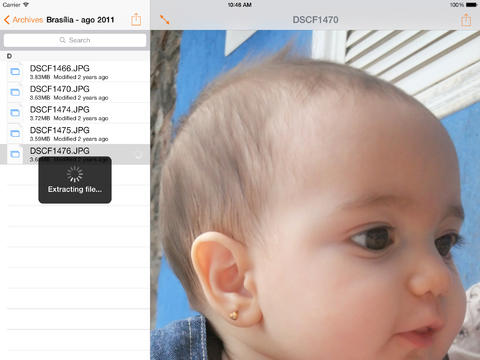Tap the DSCF1470 title text
This screenshot has height=360, width=480.
[315, 20]
